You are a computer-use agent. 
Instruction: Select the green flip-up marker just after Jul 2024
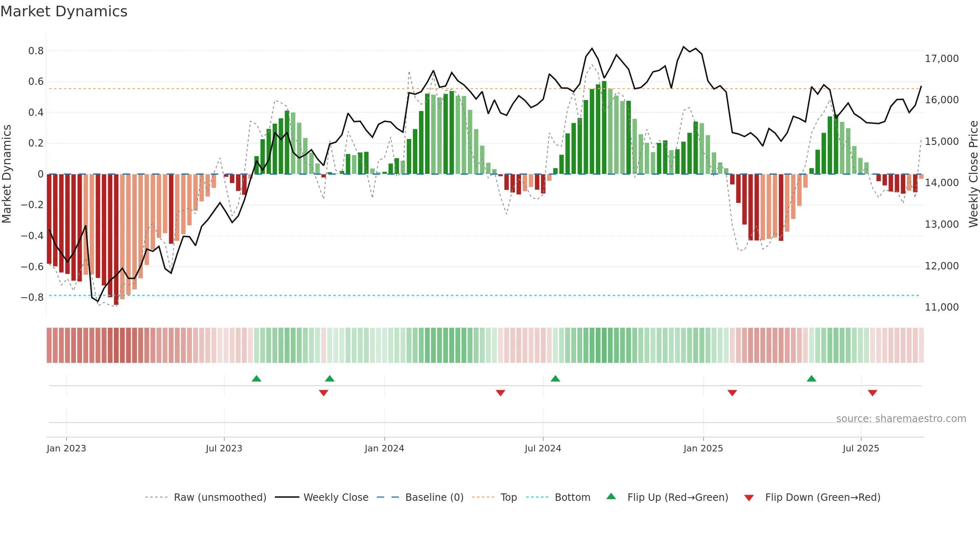[x=555, y=379]
